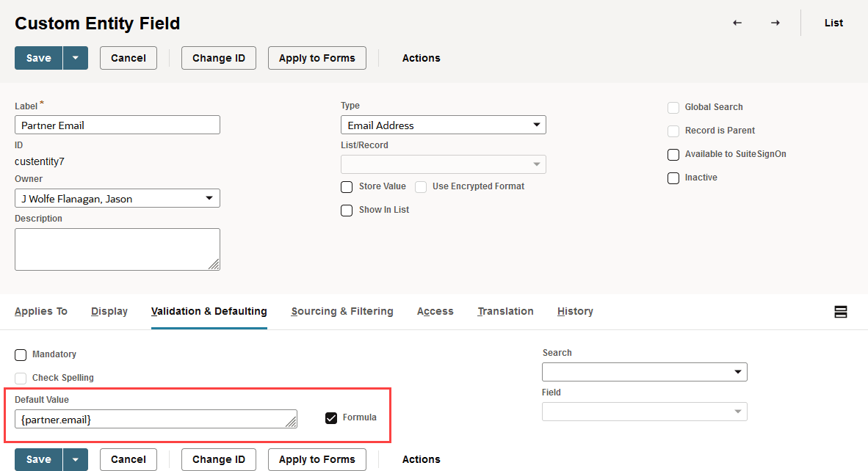Switch to the Display tab
This screenshot has height=471, width=868.
(x=109, y=311)
